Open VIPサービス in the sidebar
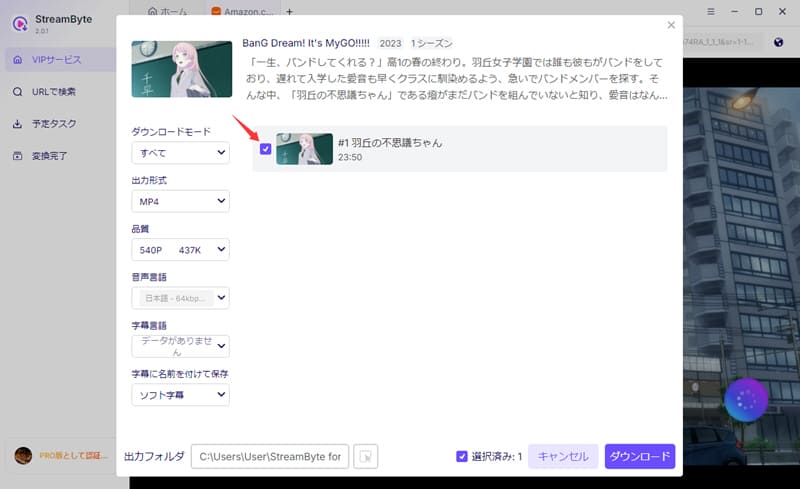 tap(60, 60)
